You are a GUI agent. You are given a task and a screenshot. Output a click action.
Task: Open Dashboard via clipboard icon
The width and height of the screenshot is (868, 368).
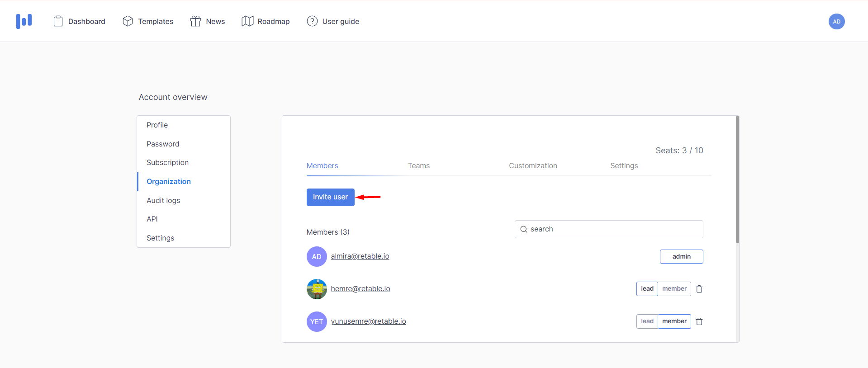58,21
